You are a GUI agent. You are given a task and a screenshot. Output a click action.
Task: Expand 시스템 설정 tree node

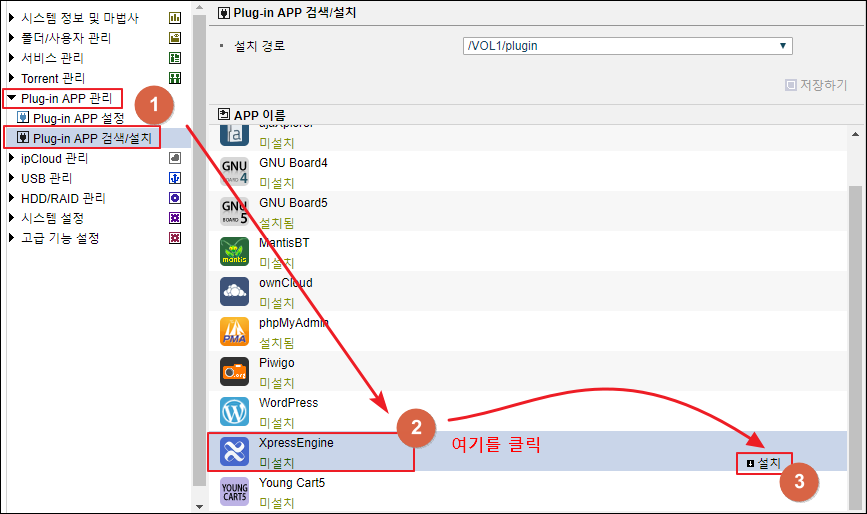tap(11, 218)
